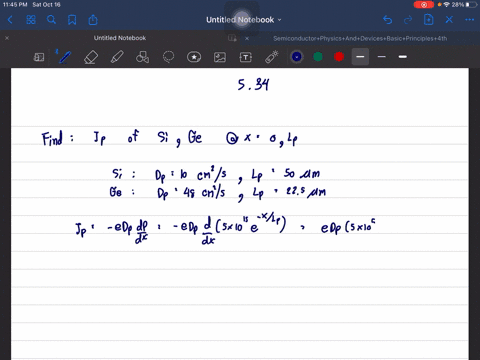
Task: Toggle read-only mode icon
Action: click(x=39, y=57)
